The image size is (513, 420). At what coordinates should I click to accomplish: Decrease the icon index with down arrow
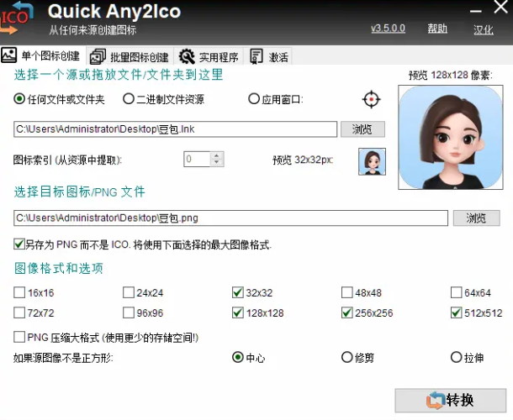[218, 162]
